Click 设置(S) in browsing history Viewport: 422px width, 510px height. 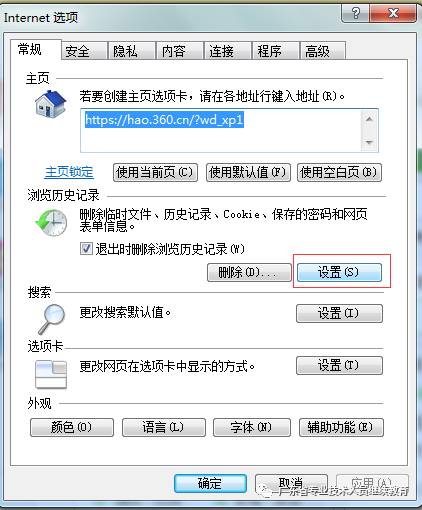click(339, 272)
